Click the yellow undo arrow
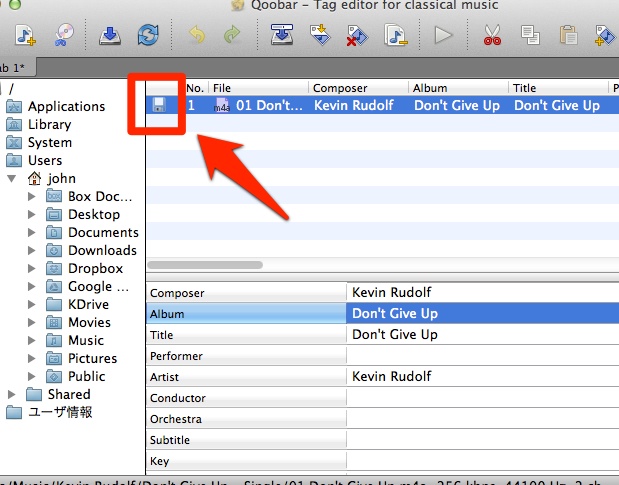The image size is (619, 485). [197, 35]
